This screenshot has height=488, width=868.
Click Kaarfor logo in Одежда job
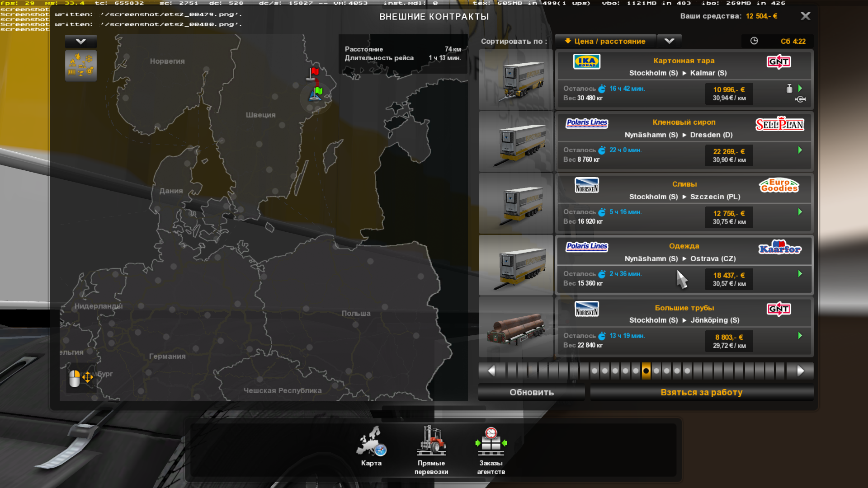click(x=779, y=247)
